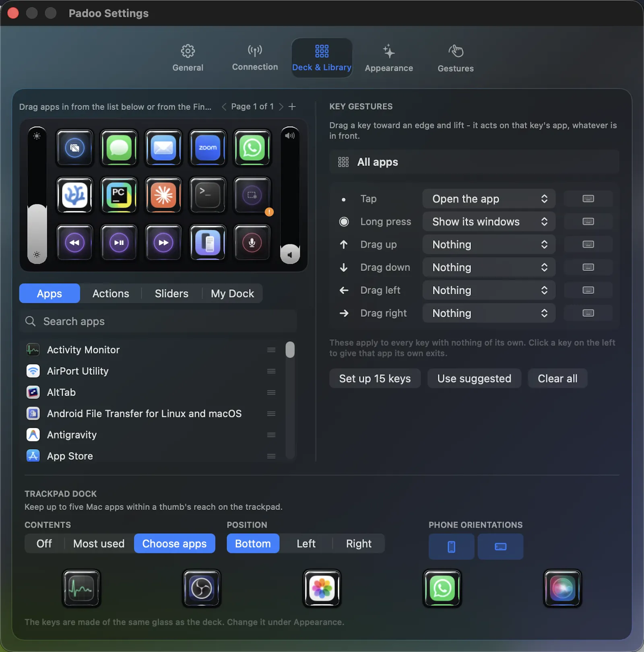Click the Zoom app key
644x652 pixels.
click(208, 148)
